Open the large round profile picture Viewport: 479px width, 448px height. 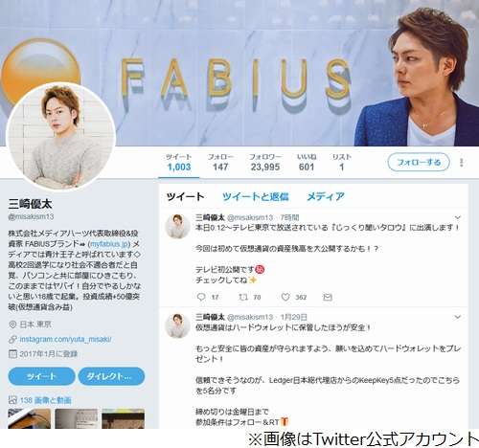coord(60,137)
